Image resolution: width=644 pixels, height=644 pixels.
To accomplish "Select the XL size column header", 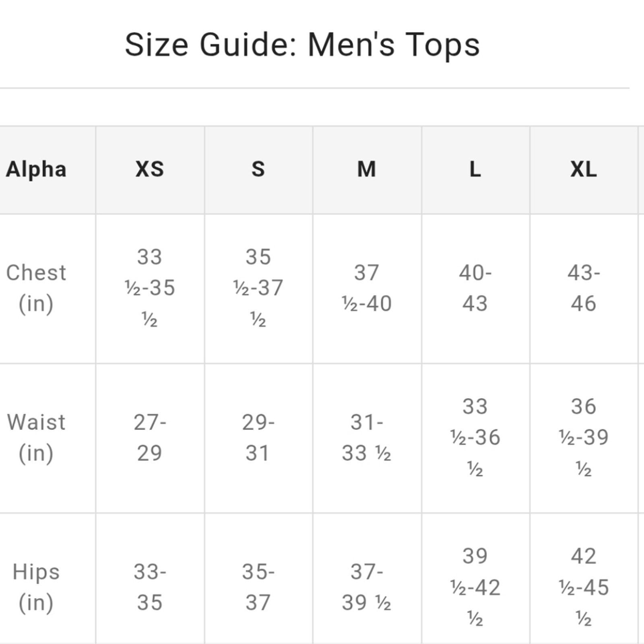I will (584, 170).
